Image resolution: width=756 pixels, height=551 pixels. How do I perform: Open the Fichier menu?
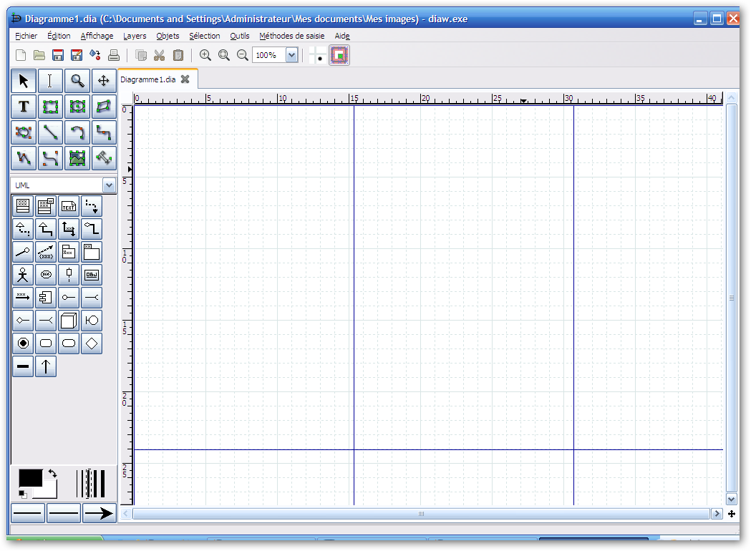coord(26,36)
